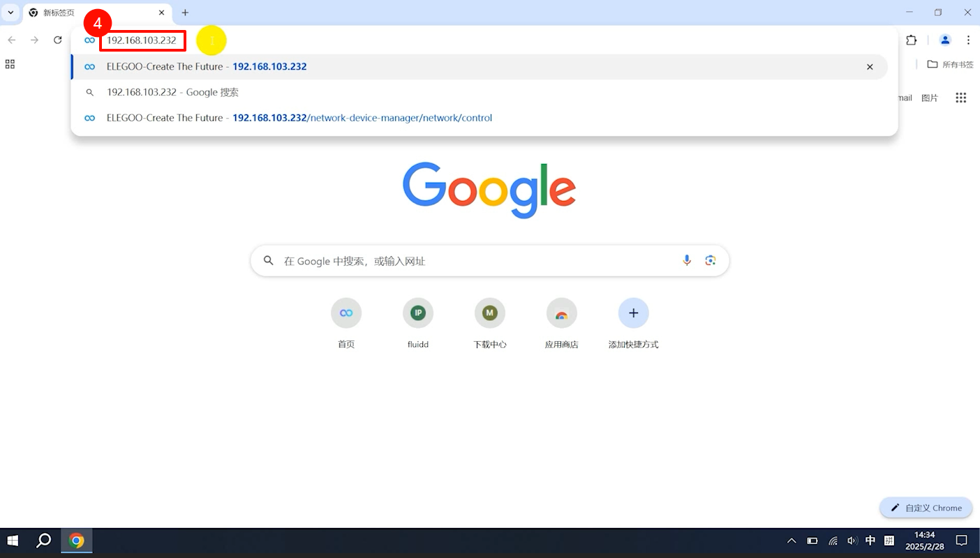
Task: Open the apps shortcut in bookmarks bar
Action: 10,64
